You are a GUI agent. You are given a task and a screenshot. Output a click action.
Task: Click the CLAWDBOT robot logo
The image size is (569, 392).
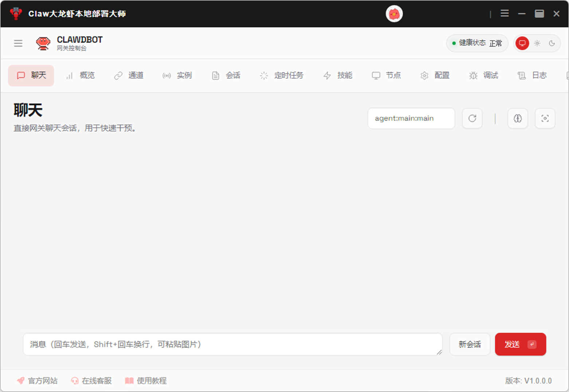pos(43,43)
